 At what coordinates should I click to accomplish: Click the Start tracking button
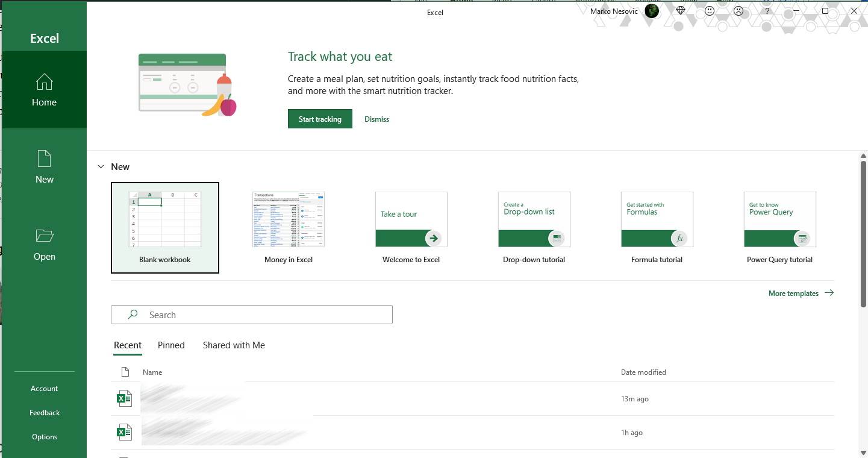pyautogui.click(x=320, y=119)
